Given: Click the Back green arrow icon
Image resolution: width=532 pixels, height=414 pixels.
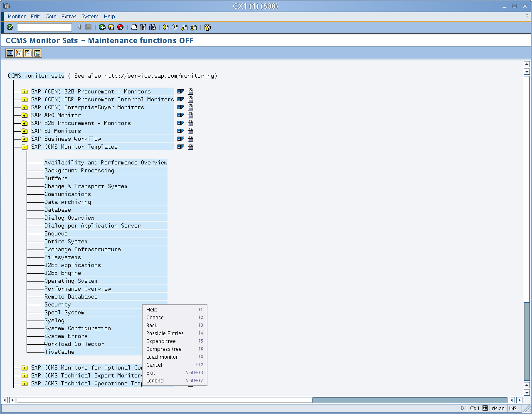Looking at the screenshot, I should (102, 27).
